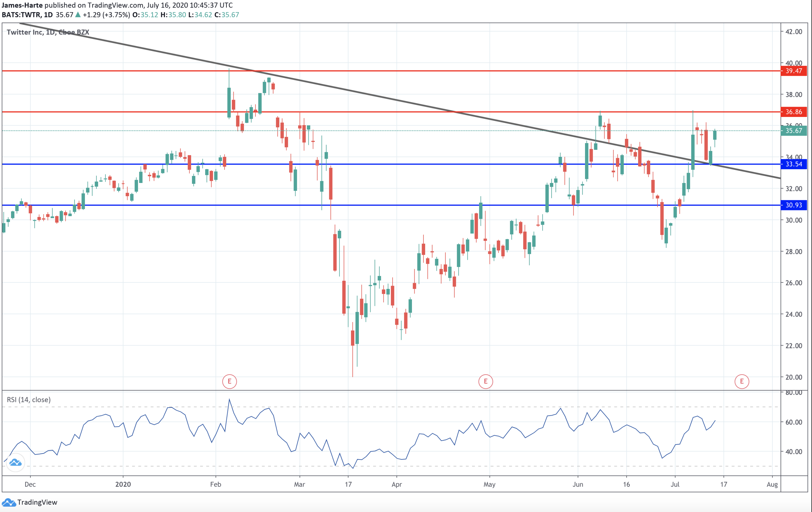Click the red 36.86 price label

[x=793, y=112]
